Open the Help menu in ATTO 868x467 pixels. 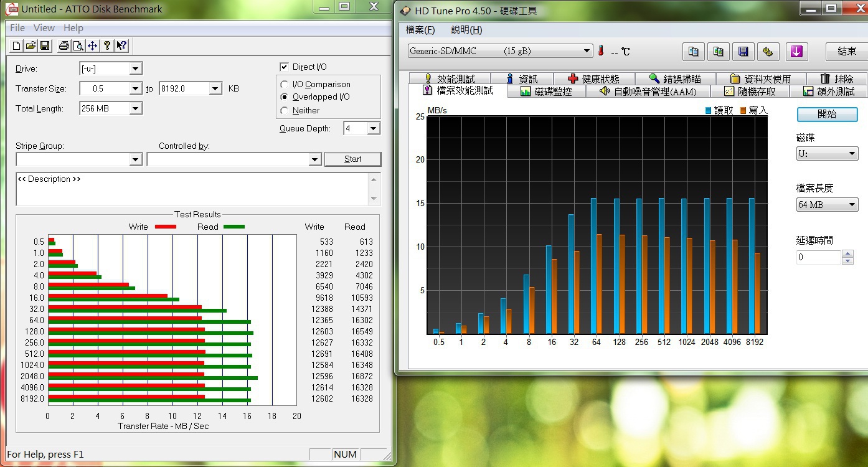tap(73, 27)
